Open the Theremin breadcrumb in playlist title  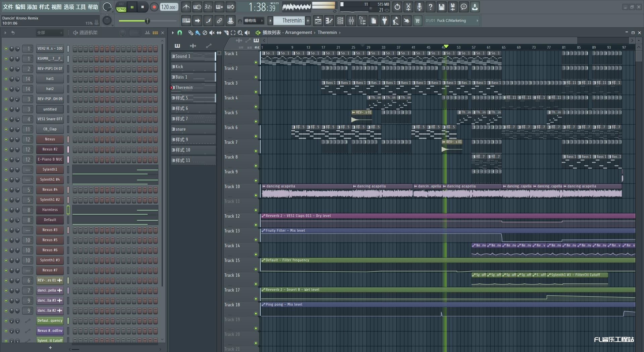point(327,33)
